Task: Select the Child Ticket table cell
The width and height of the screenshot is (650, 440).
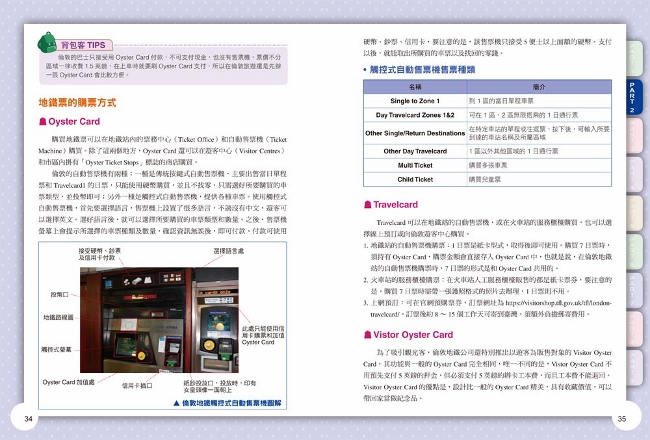Action: point(415,180)
